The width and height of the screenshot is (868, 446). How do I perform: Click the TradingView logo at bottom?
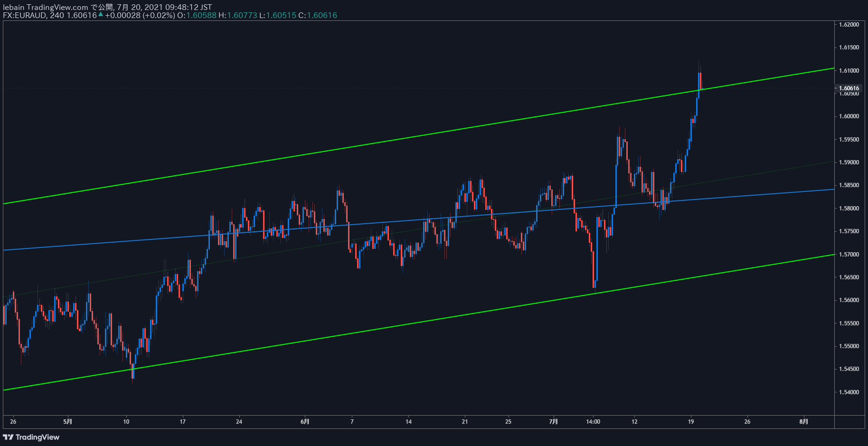(x=31, y=437)
